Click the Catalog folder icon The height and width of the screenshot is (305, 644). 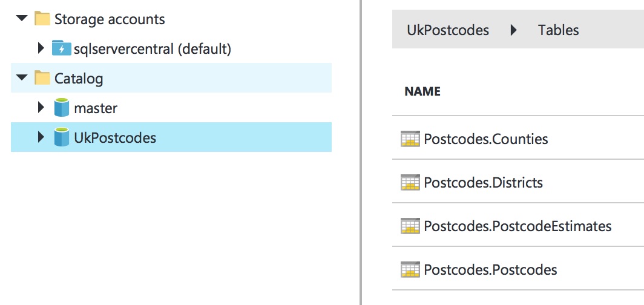coord(42,78)
